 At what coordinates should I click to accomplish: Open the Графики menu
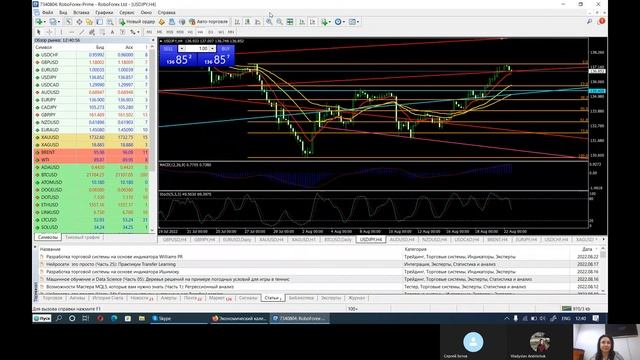[104, 13]
